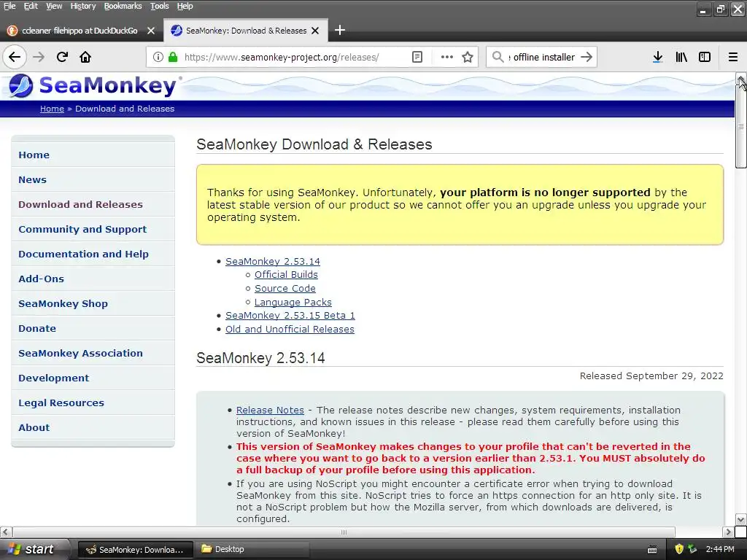This screenshot has height=560, width=747.
Task: Open the Edit menu
Action: tap(31, 6)
